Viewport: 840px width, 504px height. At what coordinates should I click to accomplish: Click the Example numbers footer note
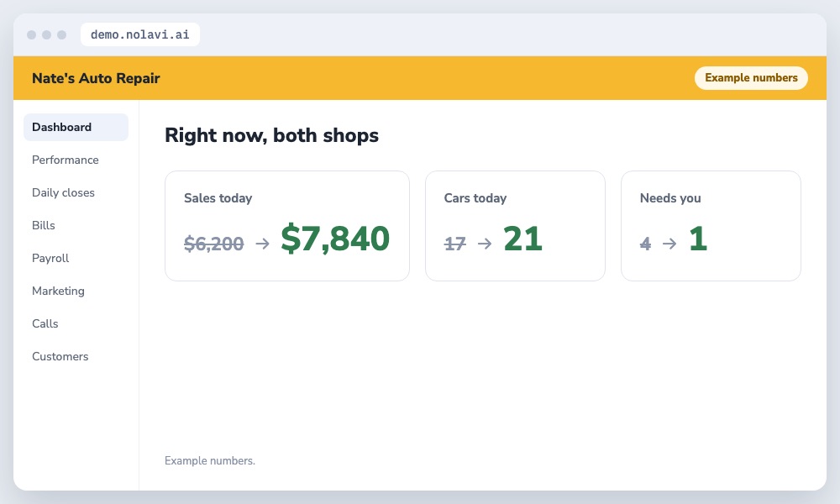210,460
